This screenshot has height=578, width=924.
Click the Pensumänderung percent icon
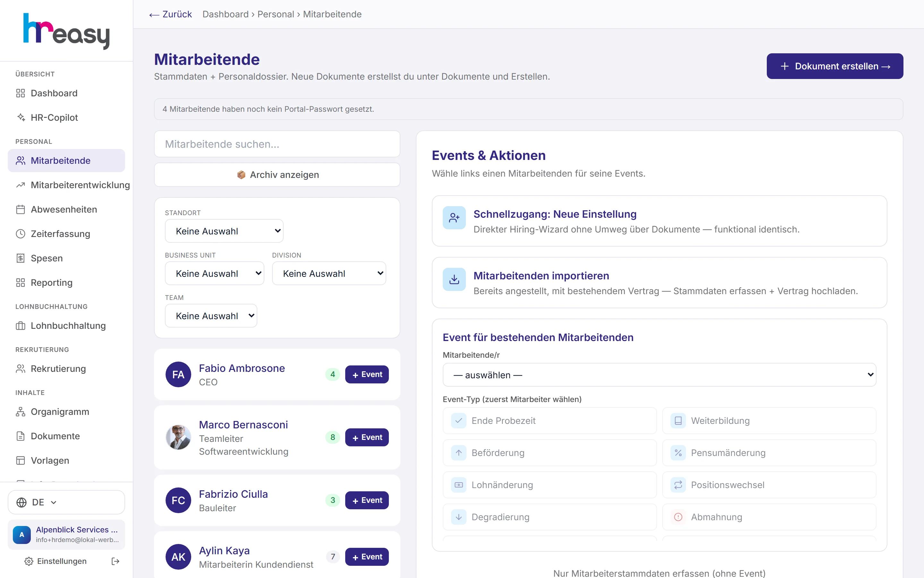[678, 453]
